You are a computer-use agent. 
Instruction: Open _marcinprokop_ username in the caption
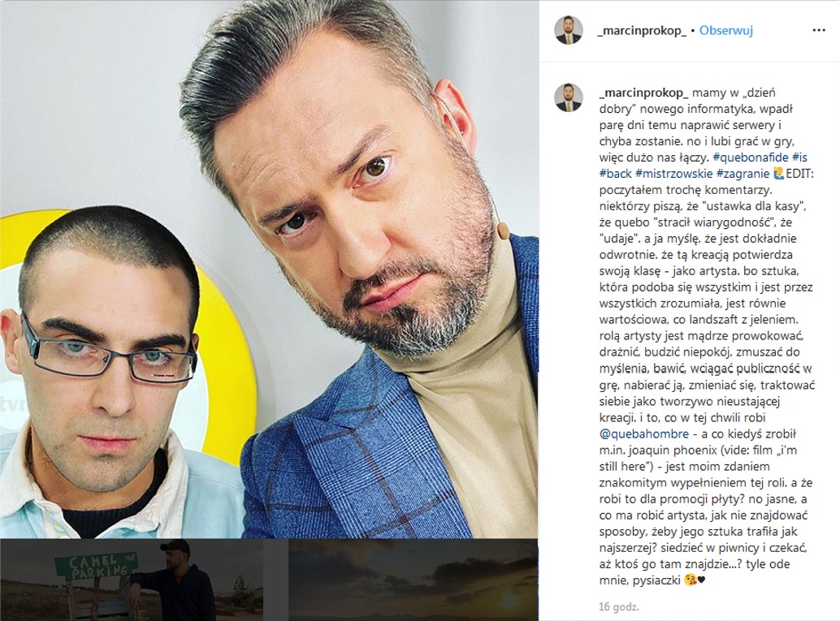point(644,93)
